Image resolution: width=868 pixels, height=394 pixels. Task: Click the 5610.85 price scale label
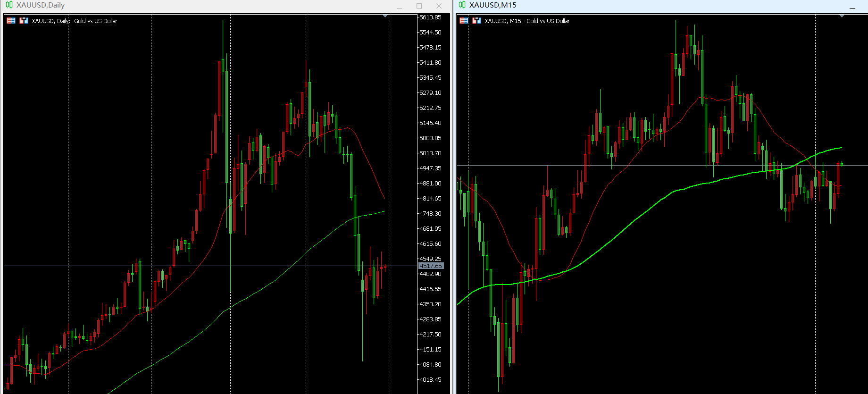tap(430, 17)
